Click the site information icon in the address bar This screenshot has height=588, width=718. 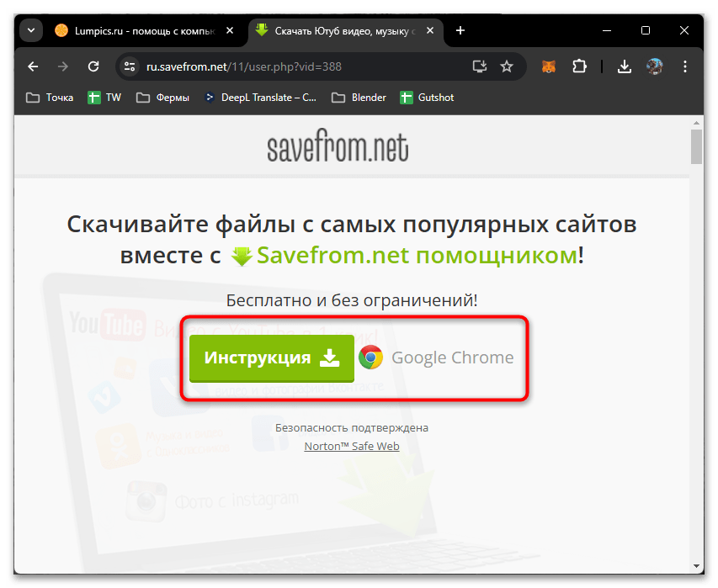click(129, 66)
